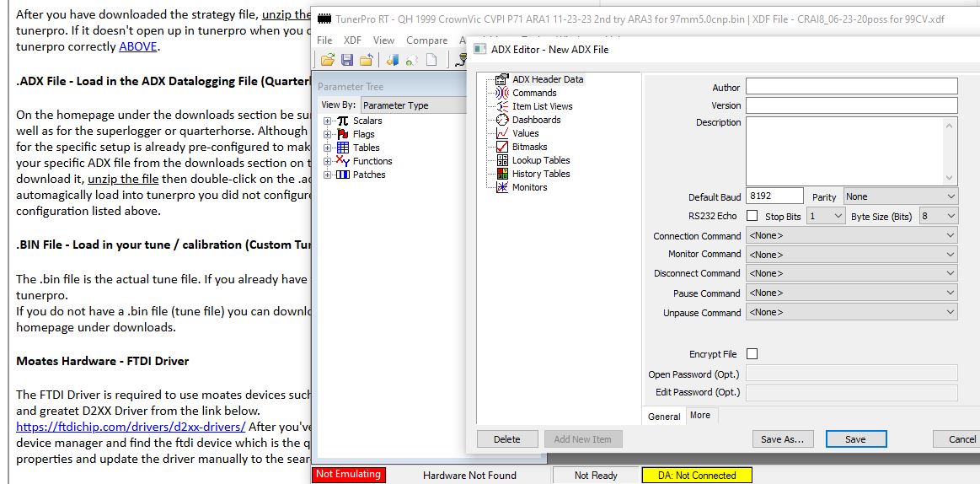Expand the Tables parameter node
This screenshot has height=484, width=980.
coord(328,148)
